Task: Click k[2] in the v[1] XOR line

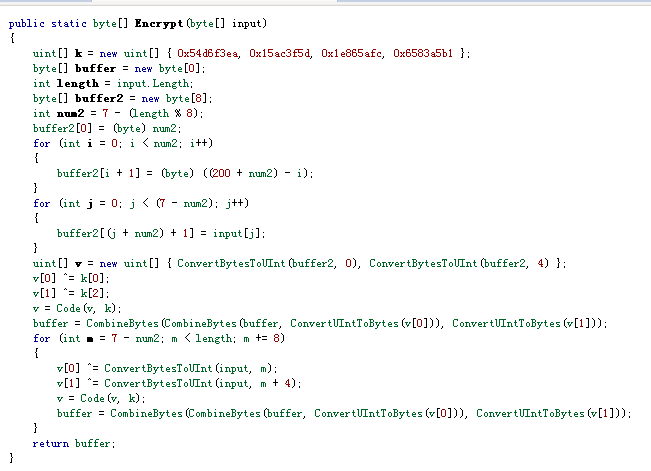Action: coord(92,293)
